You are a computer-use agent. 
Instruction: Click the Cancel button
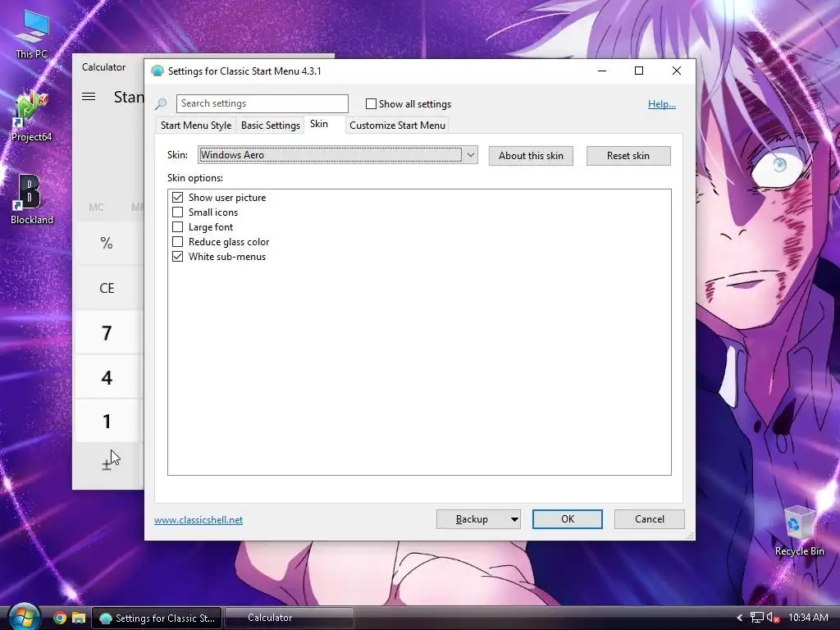coord(650,519)
